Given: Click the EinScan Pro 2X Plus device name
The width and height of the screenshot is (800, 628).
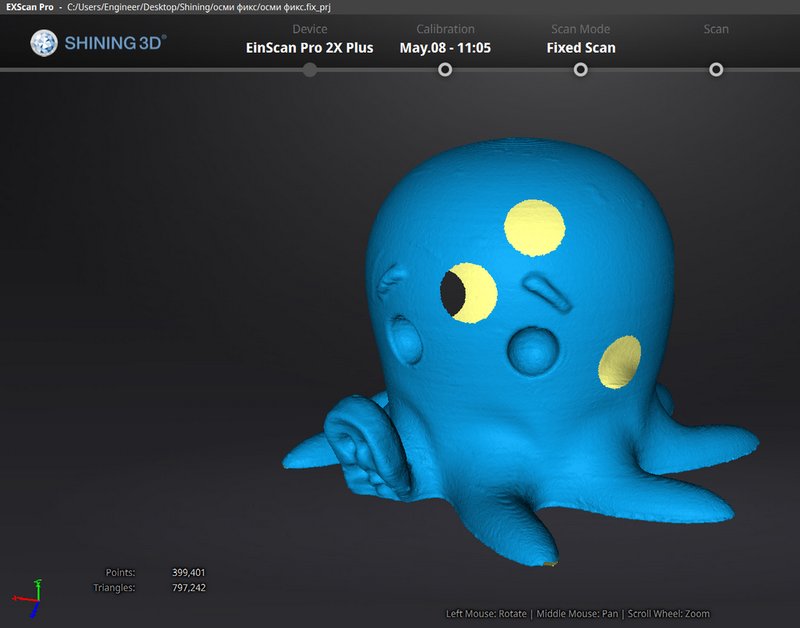Looking at the screenshot, I should click(310, 47).
